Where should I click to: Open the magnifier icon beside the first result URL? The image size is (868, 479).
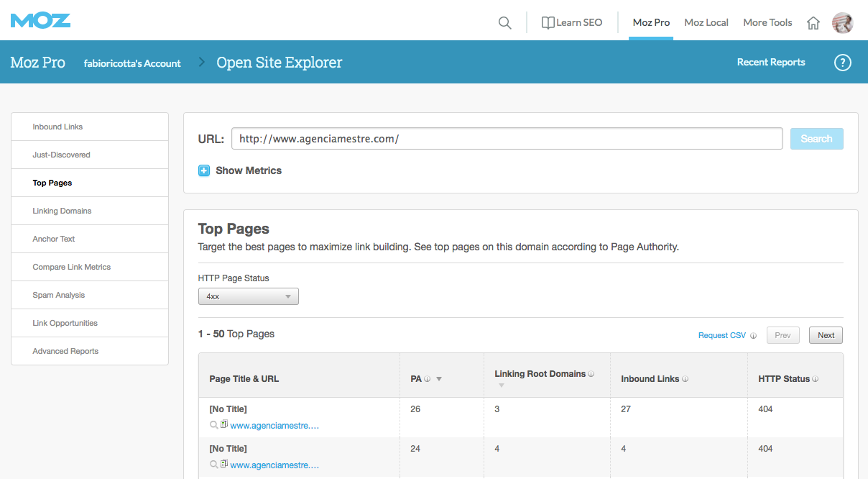tap(214, 425)
